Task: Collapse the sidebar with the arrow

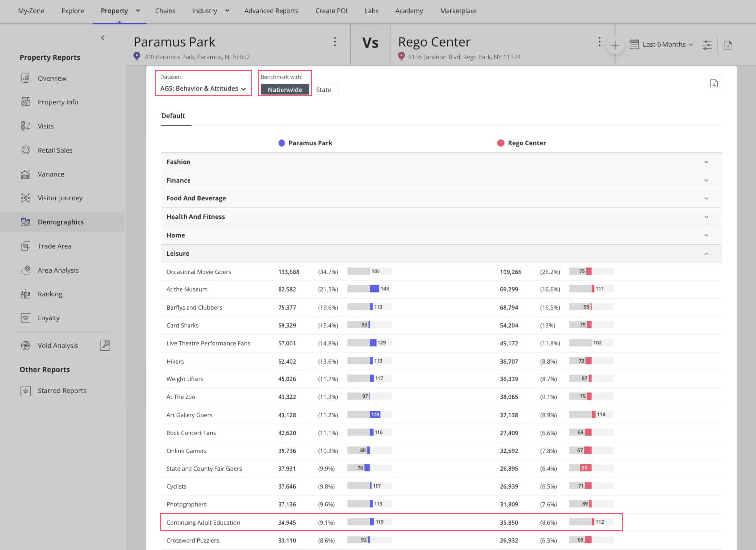Action: 103,38
